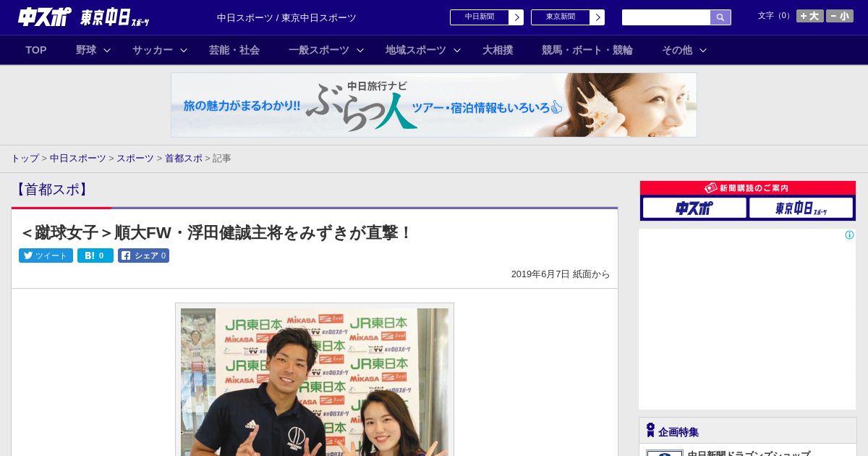The width and height of the screenshot is (868, 456).
Task: Click the 中日スポーツ / 東京中日スポーツ header text
Action: coord(286,17)
